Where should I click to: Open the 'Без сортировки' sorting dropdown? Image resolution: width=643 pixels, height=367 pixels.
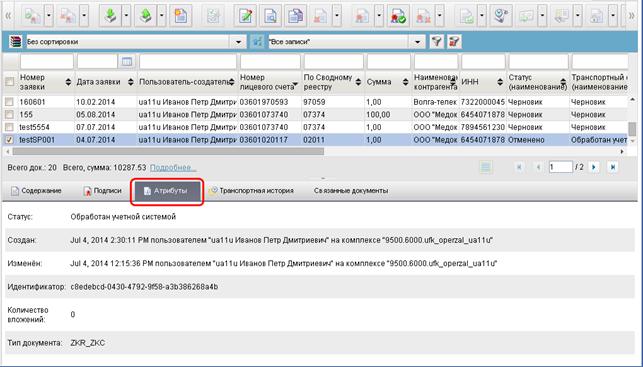(238, 42)
